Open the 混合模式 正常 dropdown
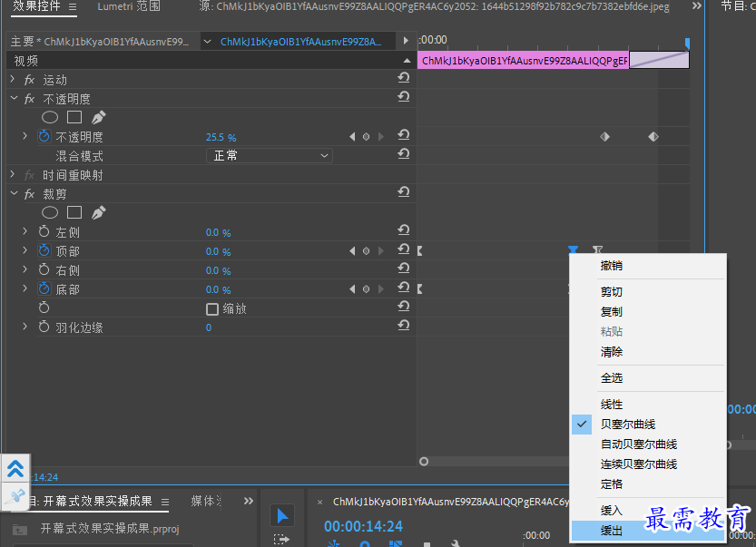 click(270, 156)
